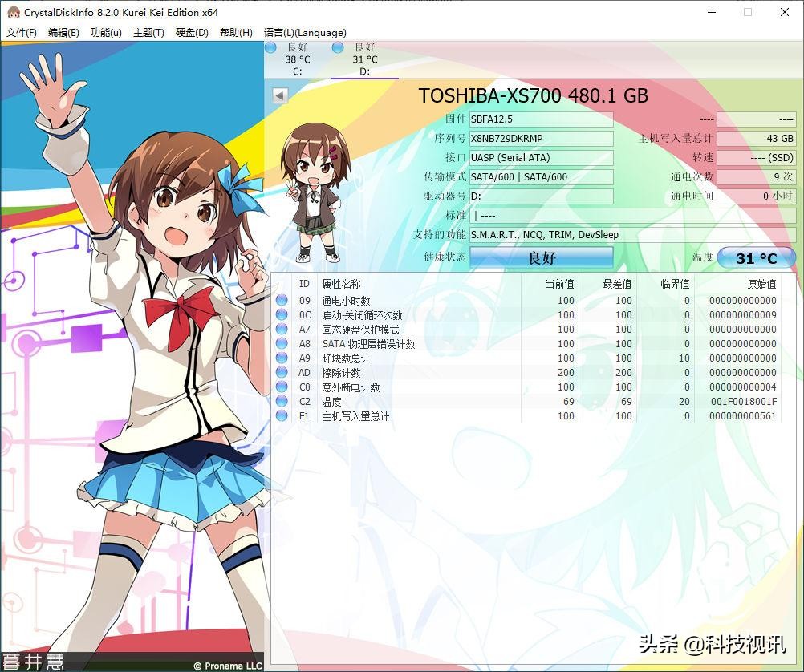This screenshot has height=672, width=804.
Task: Click the status orb for temperature attribute C2
Action: (282, 402)
